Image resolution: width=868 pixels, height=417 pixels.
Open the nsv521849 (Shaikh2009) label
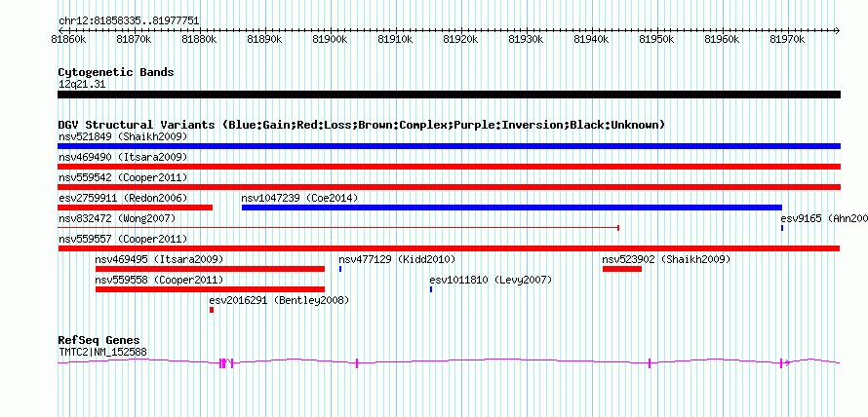coord(123,136)
